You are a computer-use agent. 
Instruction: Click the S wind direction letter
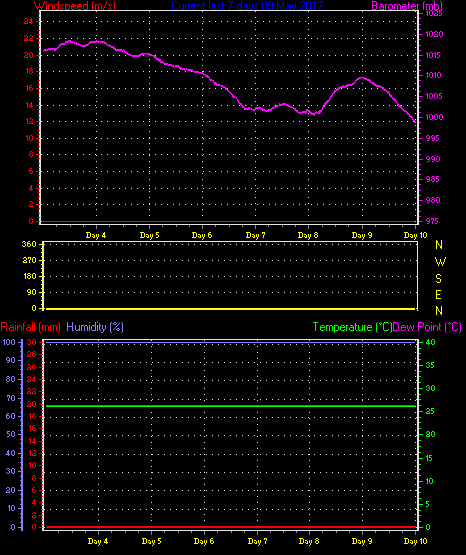click(x=438, y=279)
